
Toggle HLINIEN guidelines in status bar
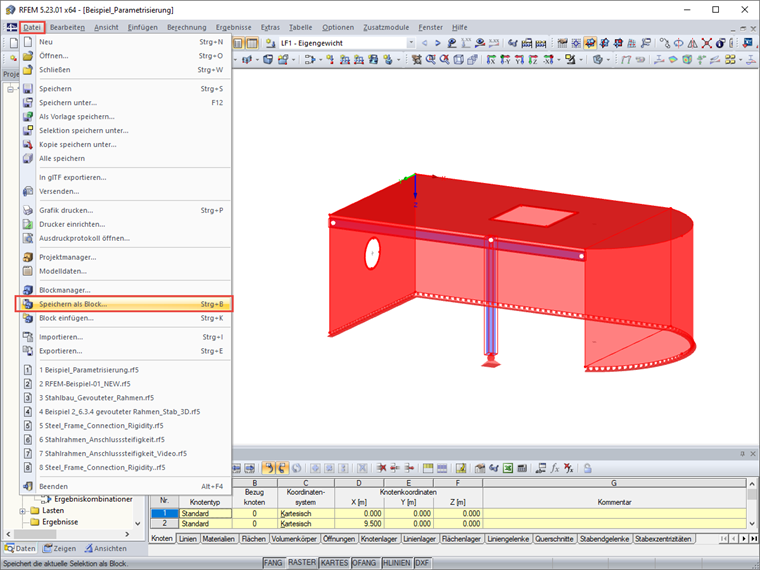coord(396,563)
